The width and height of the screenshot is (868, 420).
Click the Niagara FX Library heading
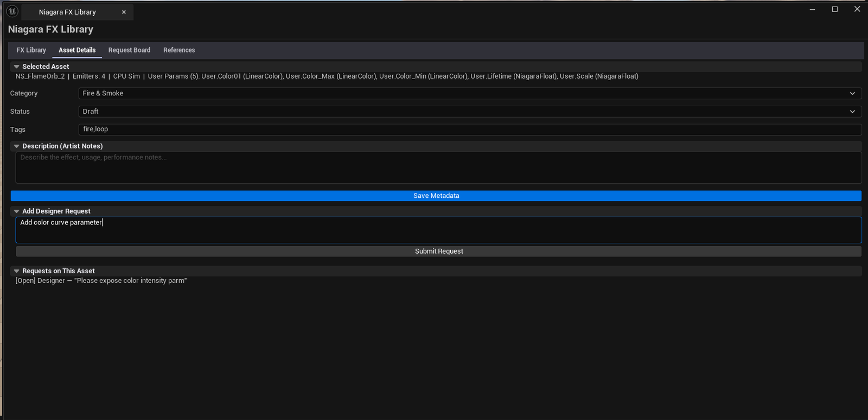(50, 29)
